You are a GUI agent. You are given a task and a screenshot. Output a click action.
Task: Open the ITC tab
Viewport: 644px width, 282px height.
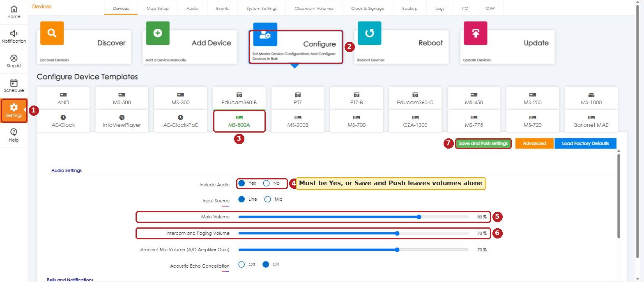click(x=465, y=8)
